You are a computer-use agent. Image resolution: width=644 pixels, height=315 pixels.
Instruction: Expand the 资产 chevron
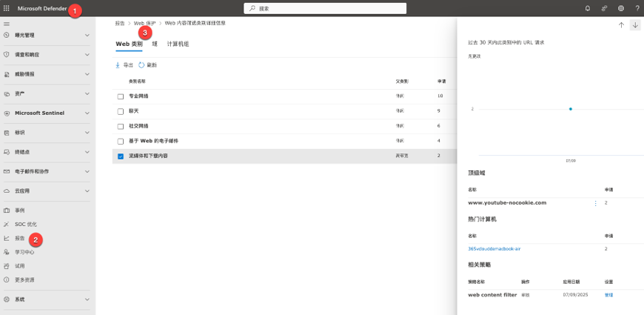[x=87, y=94]
